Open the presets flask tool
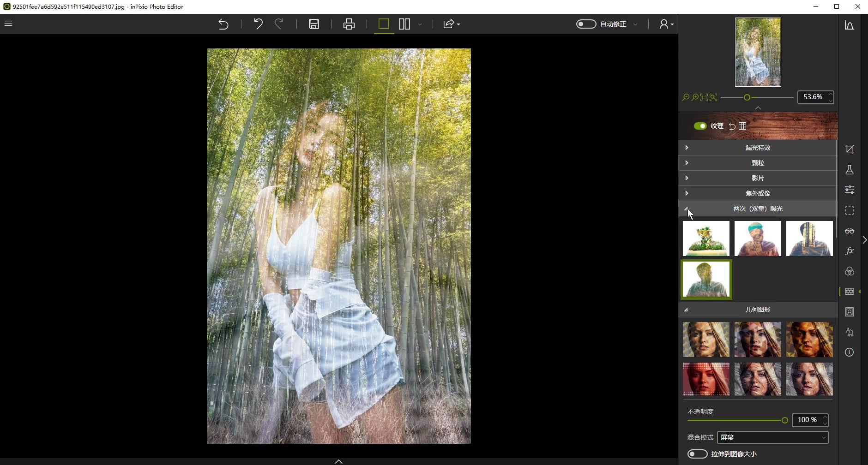Screen dimensions: 868x465 pos(849,170)
